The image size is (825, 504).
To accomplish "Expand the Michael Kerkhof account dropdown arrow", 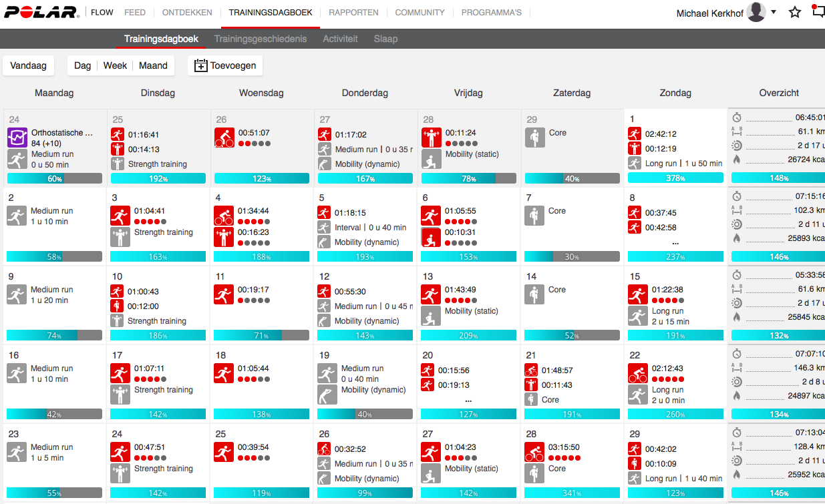I will [x=774, y=12].
